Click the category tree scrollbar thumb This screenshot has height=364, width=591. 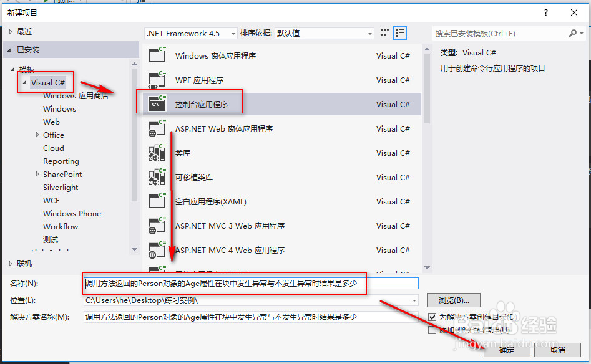135,135
